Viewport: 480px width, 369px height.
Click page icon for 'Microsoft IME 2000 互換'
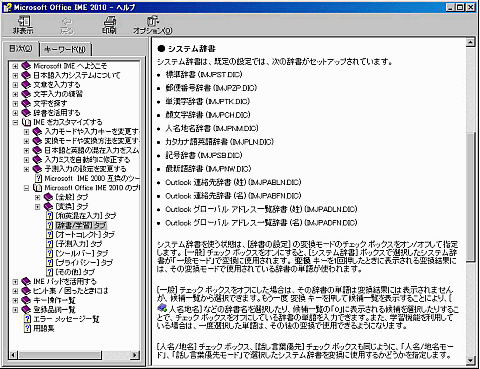click(x=38, y=178)
